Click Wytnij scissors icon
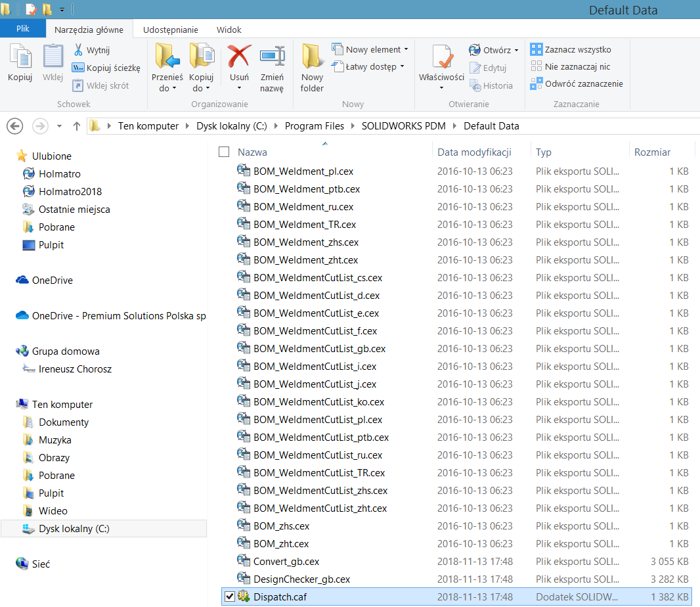 click(78, 50)
